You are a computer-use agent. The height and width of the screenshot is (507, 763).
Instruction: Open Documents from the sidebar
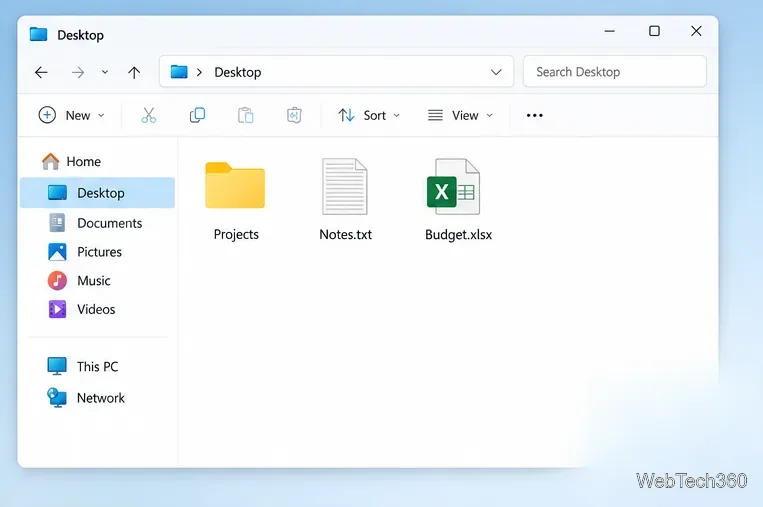coord(95,223)
